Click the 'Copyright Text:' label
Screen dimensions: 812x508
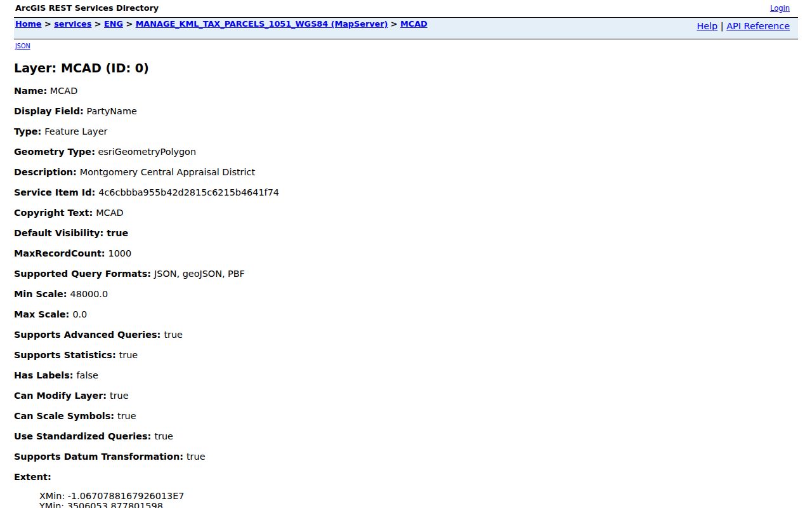54,213
